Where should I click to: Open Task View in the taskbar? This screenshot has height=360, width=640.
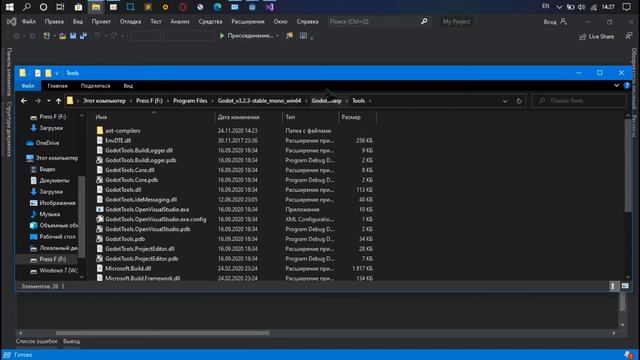point(60,7)
